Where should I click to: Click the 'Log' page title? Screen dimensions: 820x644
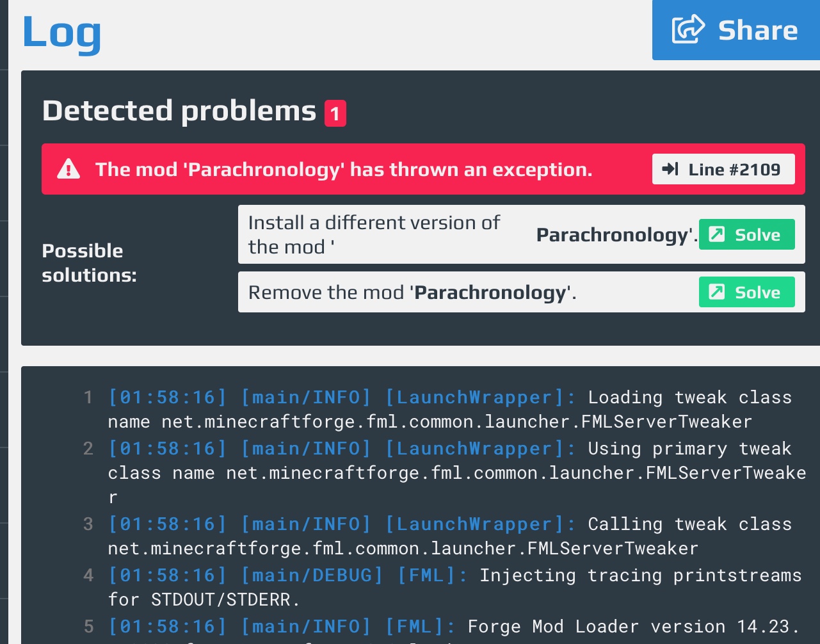[62, 32]
